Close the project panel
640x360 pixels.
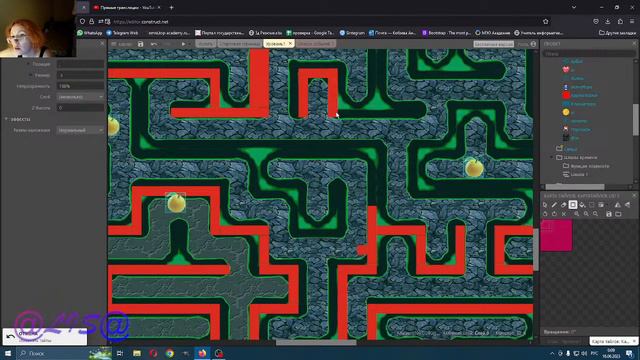(x=634, y=44)
